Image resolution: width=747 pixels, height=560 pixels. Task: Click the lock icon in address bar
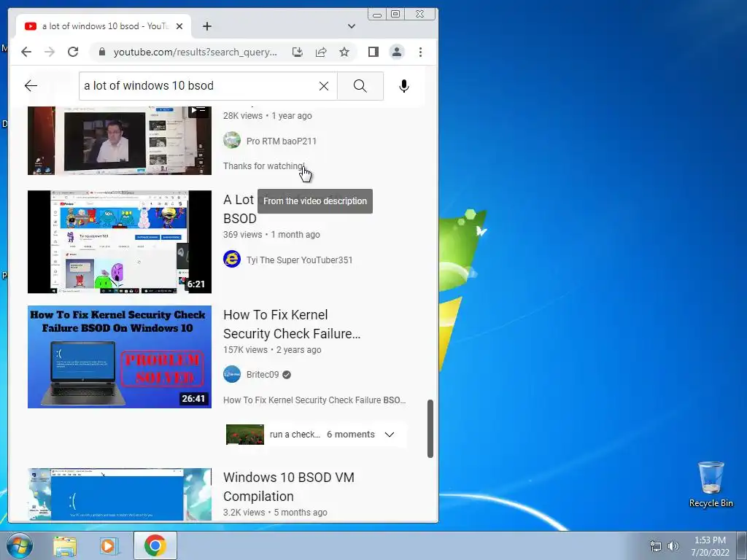(101, 52)
